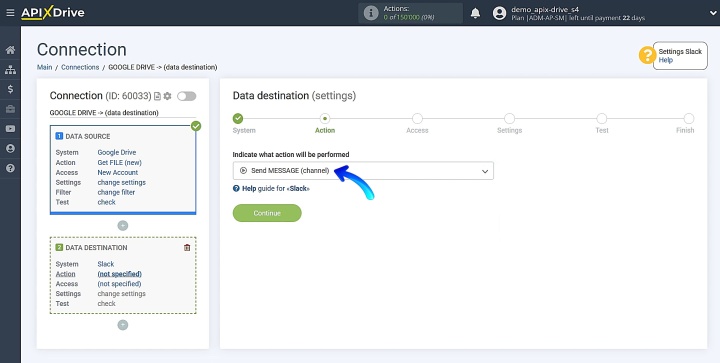This screenshot has height=363, width=720.
Task: Click demo_apix-drive_s4 username
Action: click(x=545, y=9)
